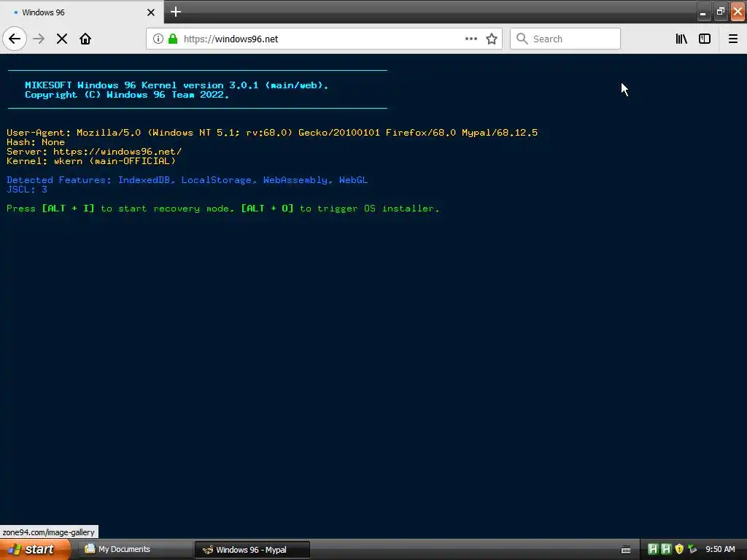Click the "JSCL: 3" text
This screenshot has width=747, height=560.
27,189
